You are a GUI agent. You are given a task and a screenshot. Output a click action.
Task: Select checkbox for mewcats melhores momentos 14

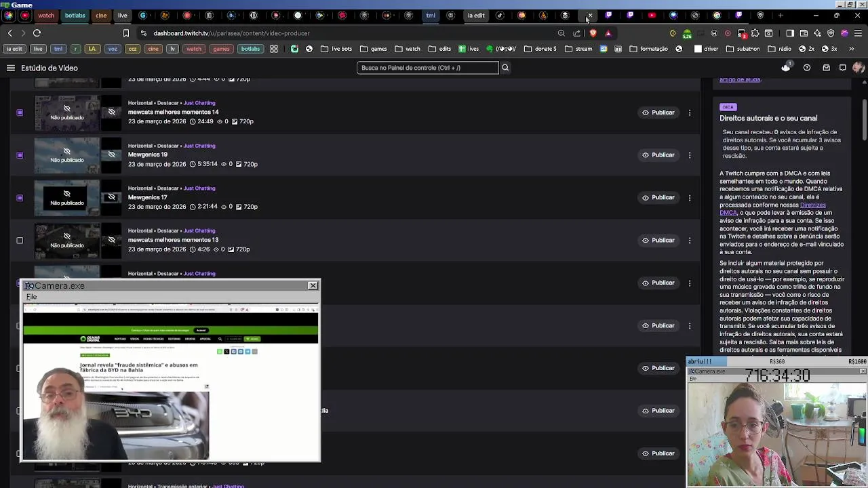20,113
